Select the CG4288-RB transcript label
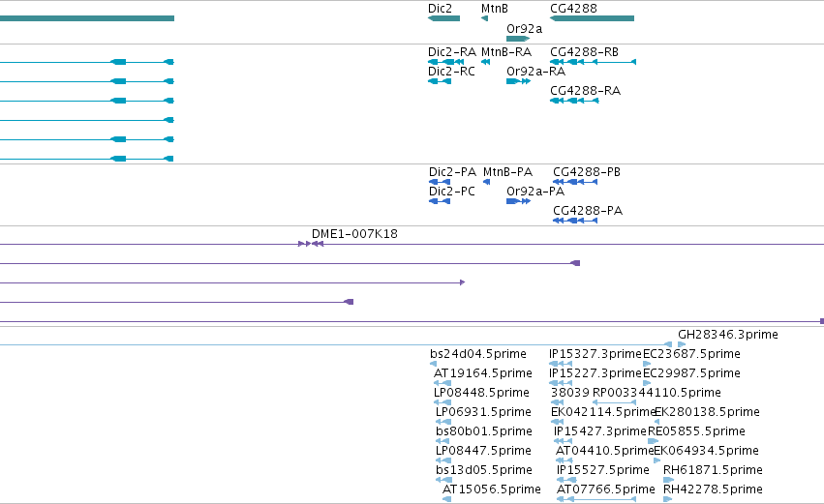The width and height of the screenshot is (824, 504). point(585,52)
